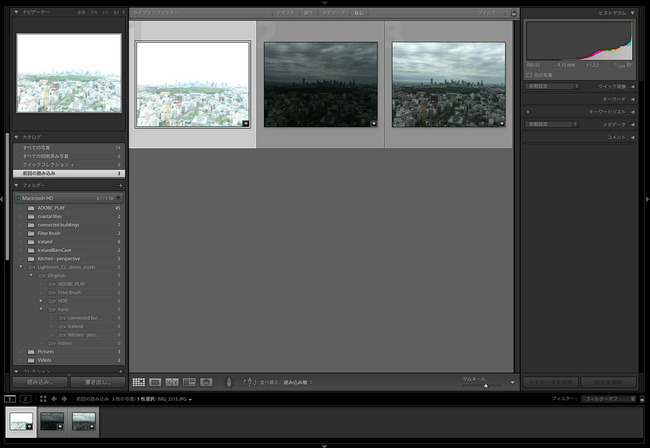Collapse the Pano folder tree
650x448 pixels.
click(41, 309)
